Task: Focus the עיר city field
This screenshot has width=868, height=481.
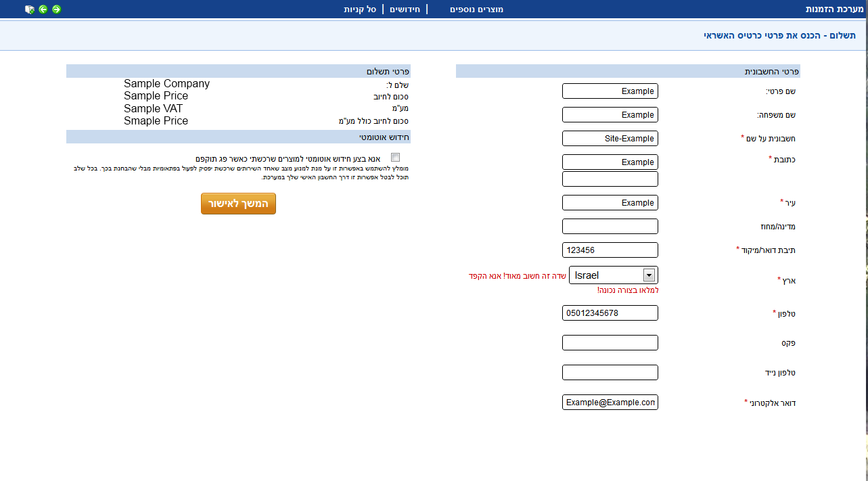Action: click(x=610, y=203)
